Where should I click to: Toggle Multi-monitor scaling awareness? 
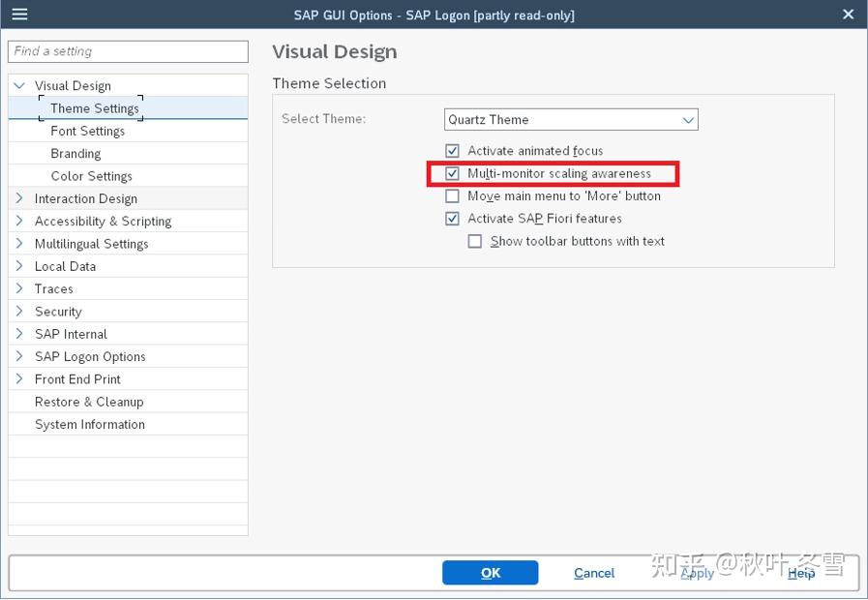pyautogui.click(x=452, y=173)
